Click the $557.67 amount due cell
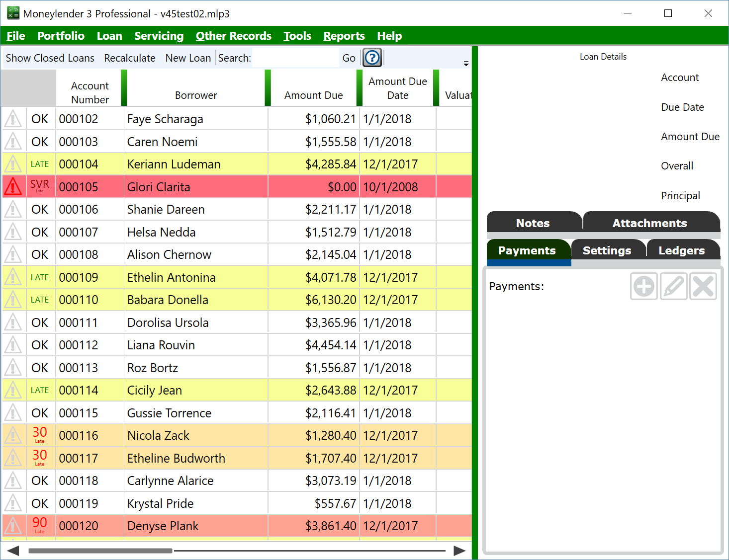This screenshot has width=729, height=560. (314, 503)
